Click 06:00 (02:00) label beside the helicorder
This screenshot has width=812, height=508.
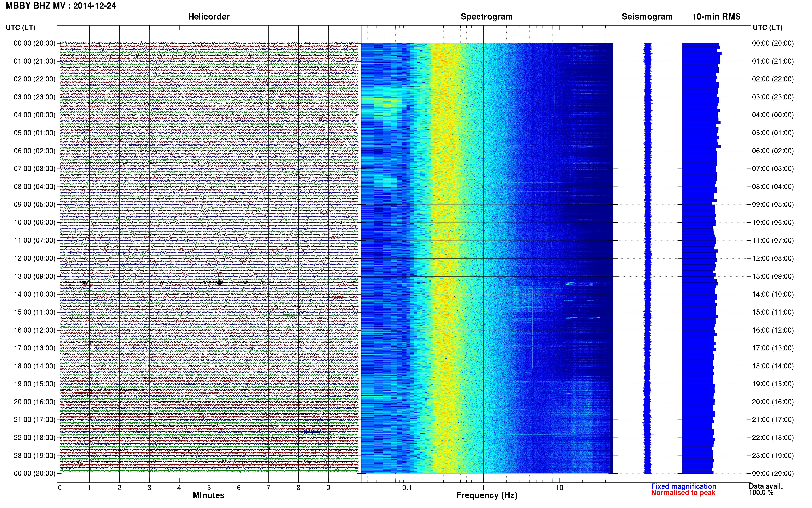pos(35,151)
